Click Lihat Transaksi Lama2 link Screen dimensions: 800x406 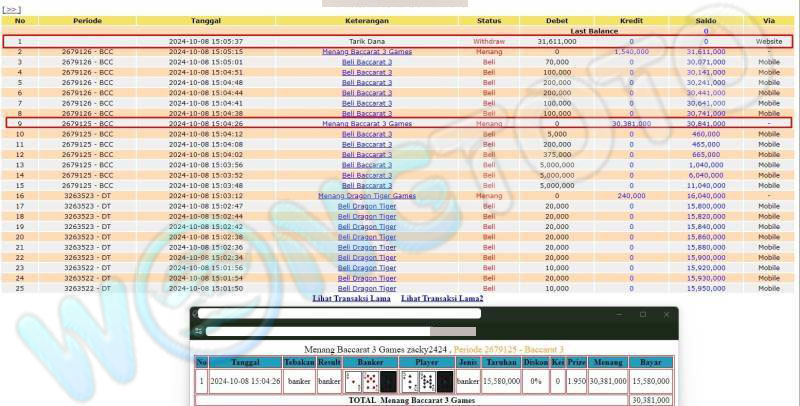[x=442, y=298]
